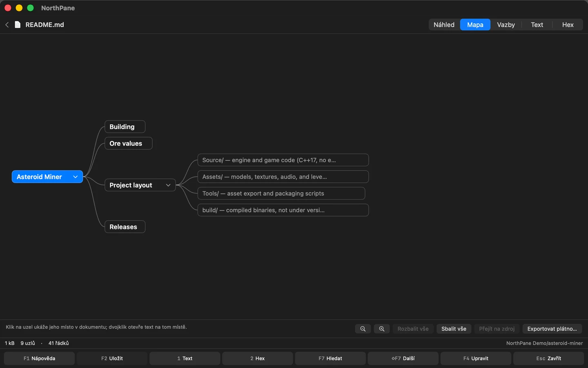The height and width of the screenshot is (368, 588).
Task: Open the Vazby tab
Action: point(506,25)
